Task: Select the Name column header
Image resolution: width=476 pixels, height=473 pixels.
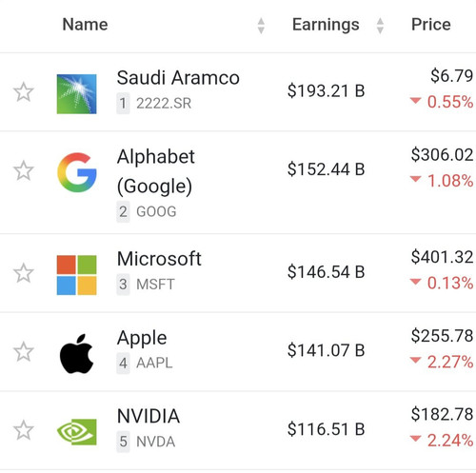Action: [85, 25]
